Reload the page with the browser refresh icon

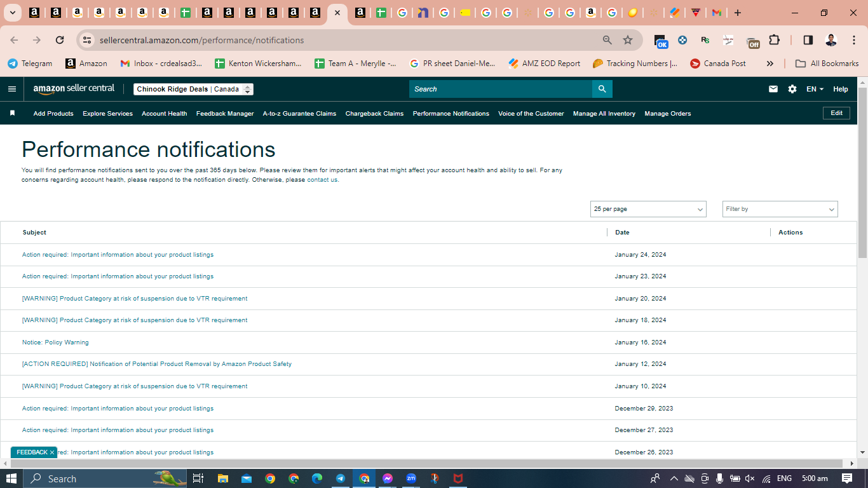(60, 40)
